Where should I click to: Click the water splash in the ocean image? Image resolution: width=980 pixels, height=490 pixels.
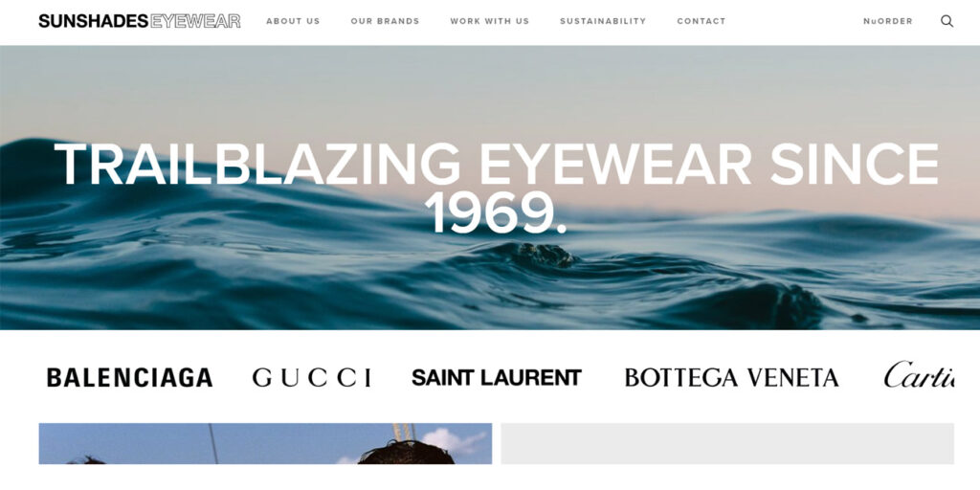[x=547, y=255]
